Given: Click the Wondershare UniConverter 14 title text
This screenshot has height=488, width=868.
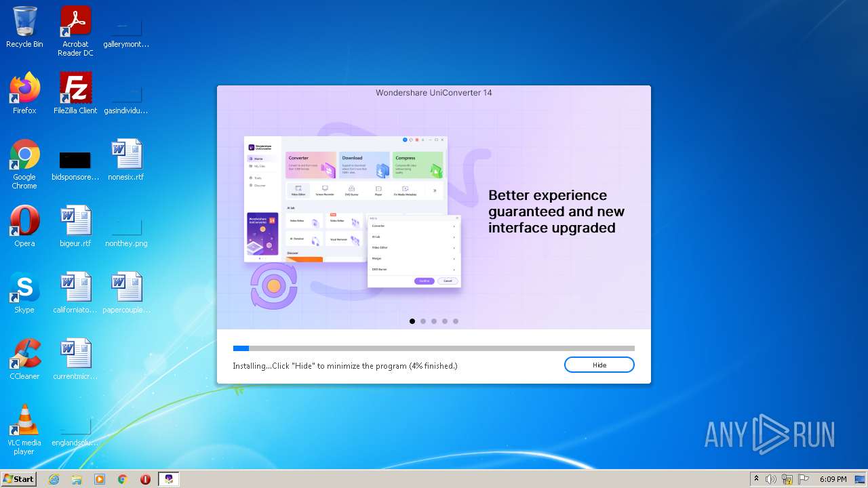Looking at the screenshot, I should coord(434,93).
